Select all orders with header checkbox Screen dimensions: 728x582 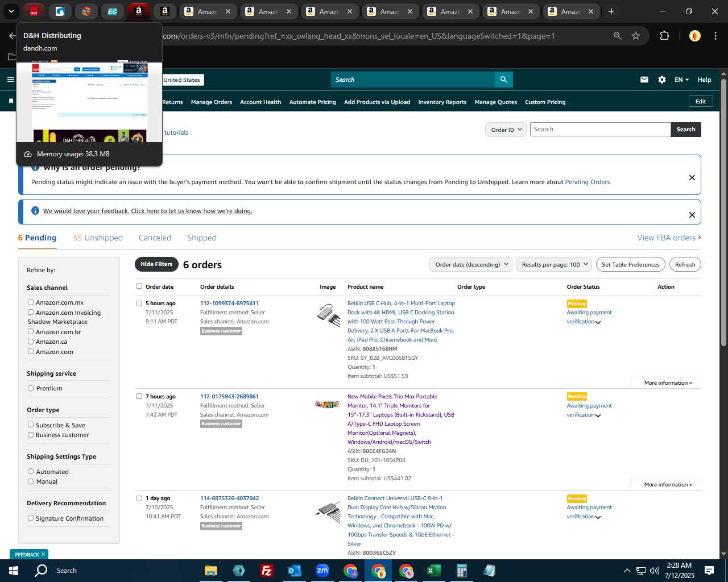click(x=139, y=286)
